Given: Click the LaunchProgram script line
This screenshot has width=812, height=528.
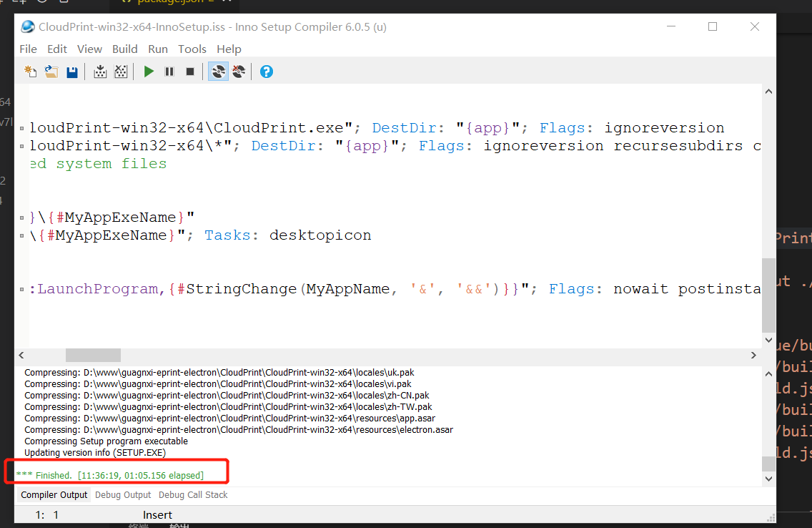Looking at the screenshot, I should pos(395,289).
